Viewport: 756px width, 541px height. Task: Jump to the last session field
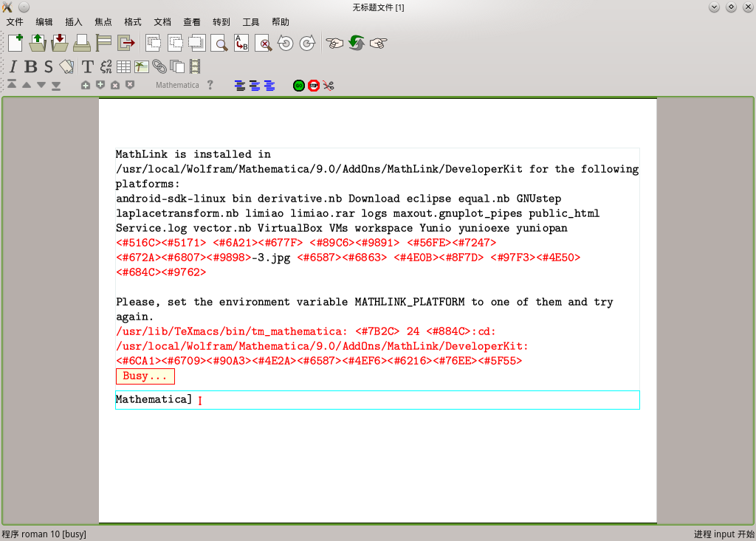56,86
